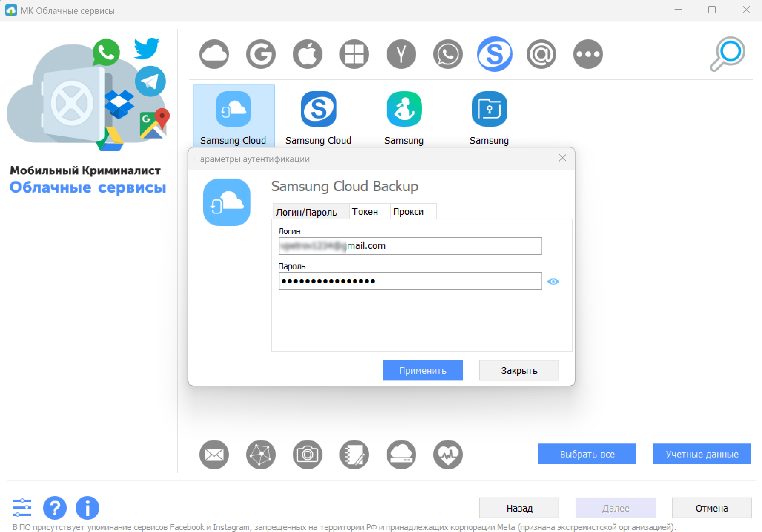
Task: Open the Microsoft Windows services category
Action: pos(355,54)
